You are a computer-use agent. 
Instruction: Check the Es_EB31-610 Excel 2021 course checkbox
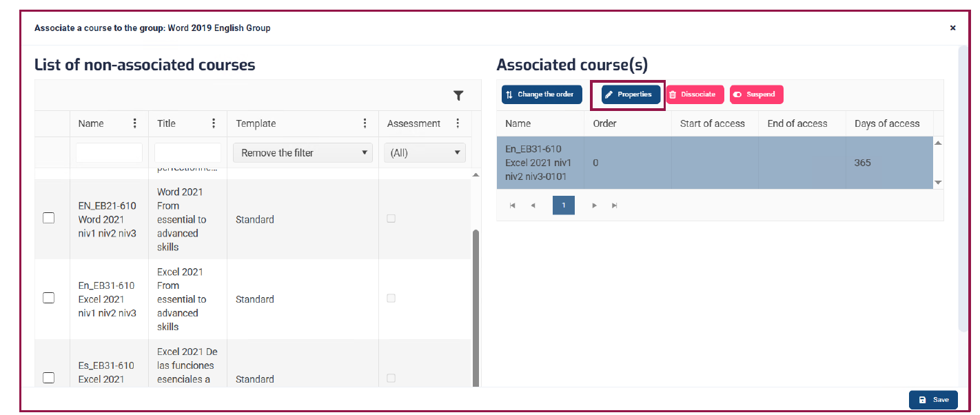tap(49, 378)
